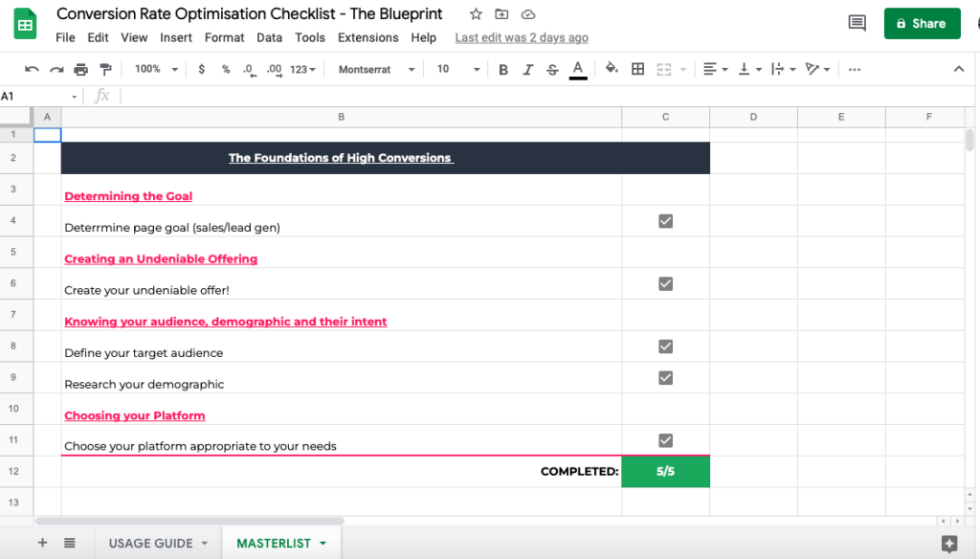Viewport: 980px width, 559px height.
Task: Apply strikethrough formatting
Action: pyautogui.click(x=552, y=70)
